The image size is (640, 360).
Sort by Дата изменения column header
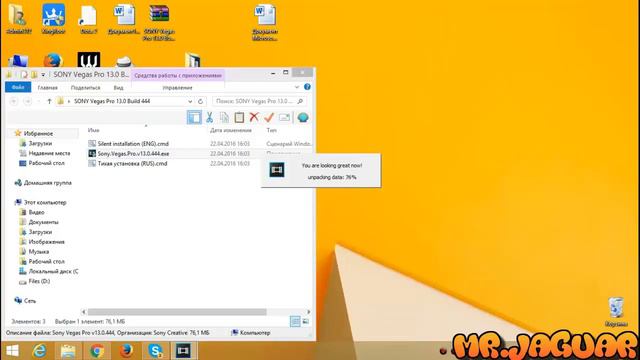231,130
